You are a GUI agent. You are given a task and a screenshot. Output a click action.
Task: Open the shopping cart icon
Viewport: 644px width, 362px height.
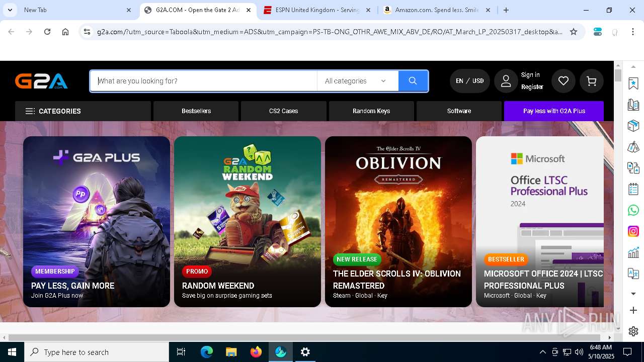592,81
